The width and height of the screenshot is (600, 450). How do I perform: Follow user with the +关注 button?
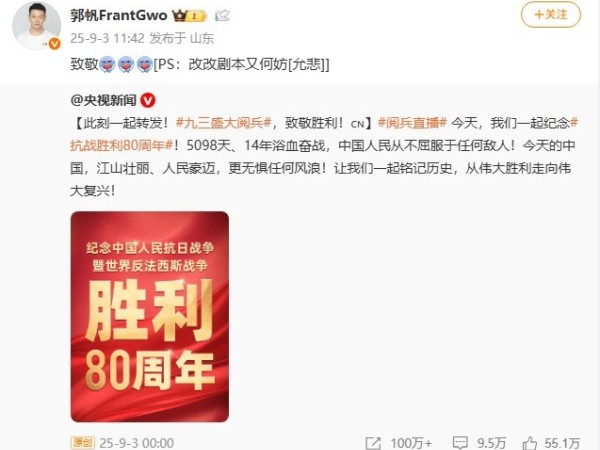point(551,15)
